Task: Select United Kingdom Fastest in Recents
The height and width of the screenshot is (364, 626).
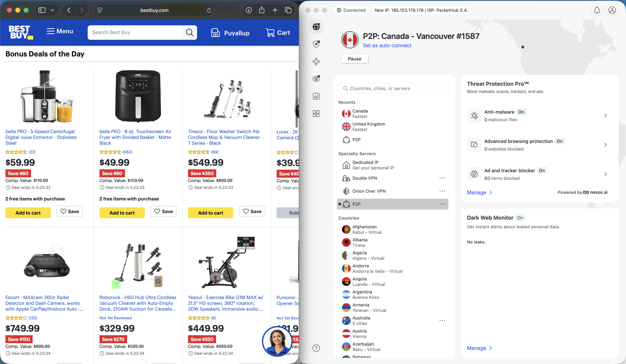Action: 392,127
